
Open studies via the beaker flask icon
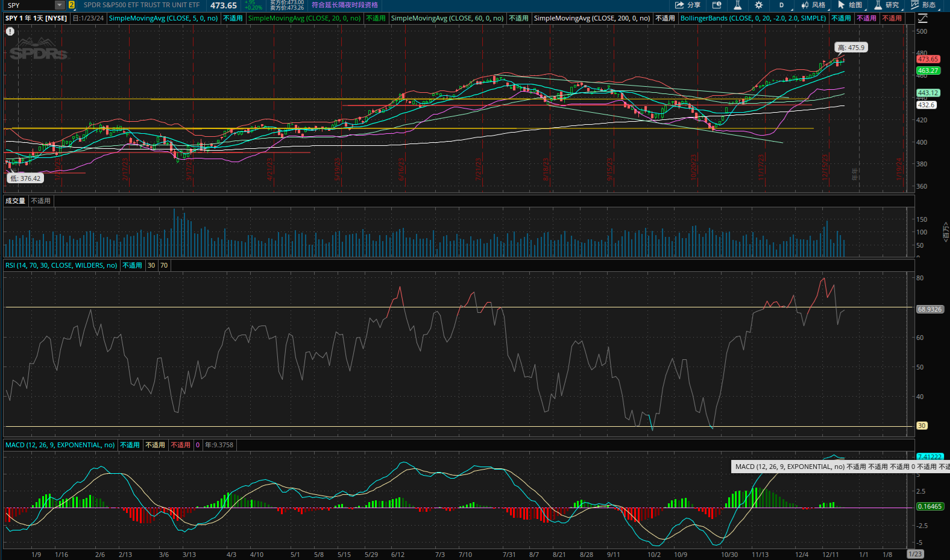click(737, 5)
